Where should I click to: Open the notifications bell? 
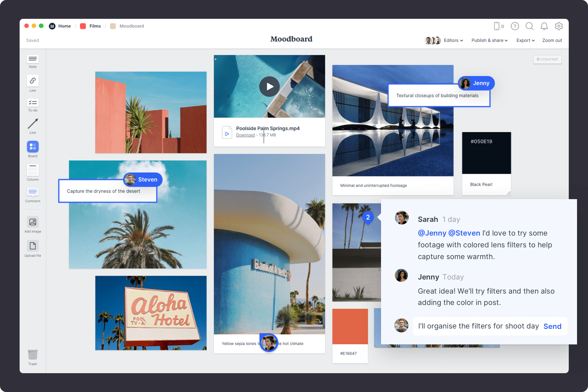coord(544,26)
